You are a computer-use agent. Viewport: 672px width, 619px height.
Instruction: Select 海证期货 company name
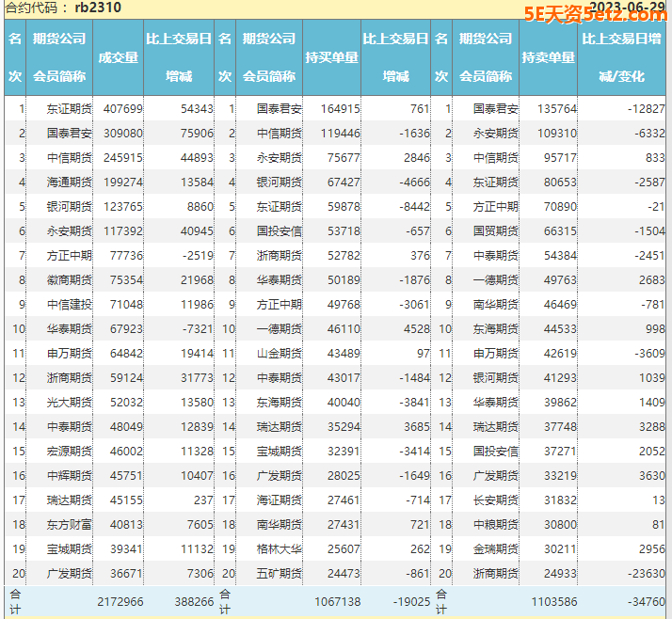279,500
